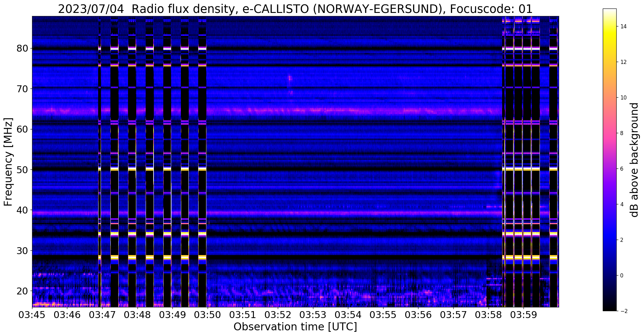Click the Observation time [UTC] axis label
The width and height of the screenshot is (644, 336).
coord(295,327)
